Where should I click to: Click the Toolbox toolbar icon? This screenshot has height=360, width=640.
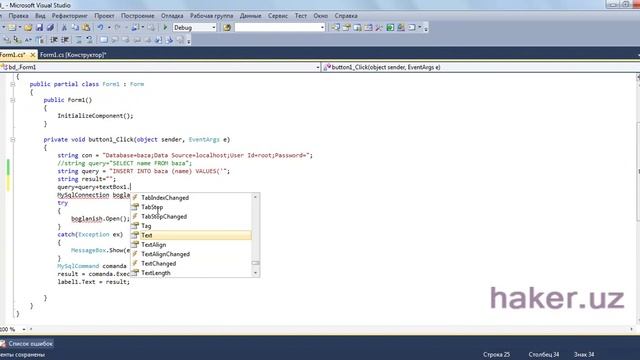click(368, 27)
